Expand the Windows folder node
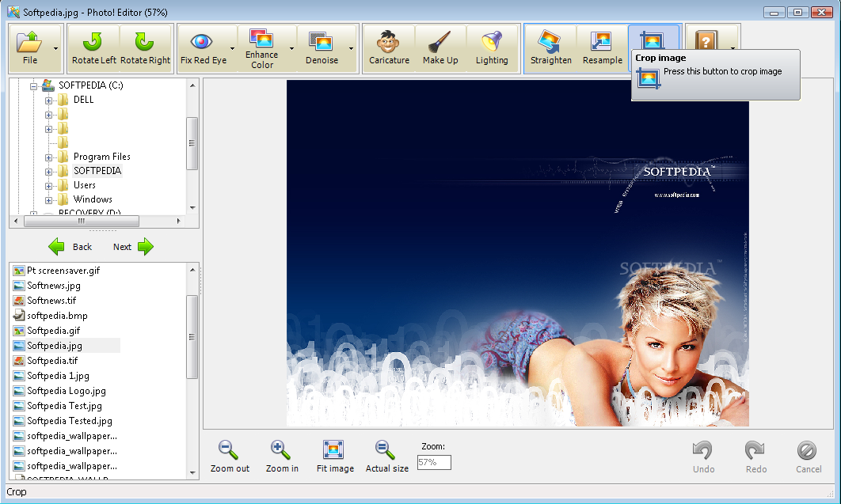Viewport: 841px width, 504px height. click(x=48, y=200)
